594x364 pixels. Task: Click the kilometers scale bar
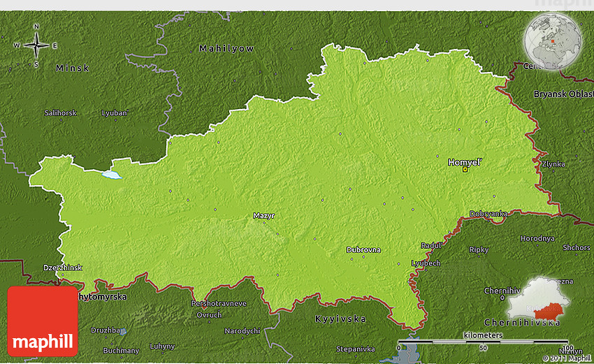coord(482,342)
